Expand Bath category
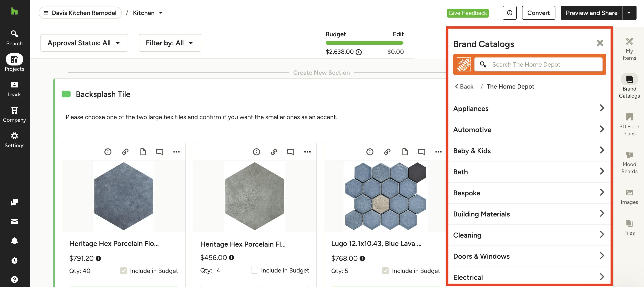The image size is (644, 287). 529,172
